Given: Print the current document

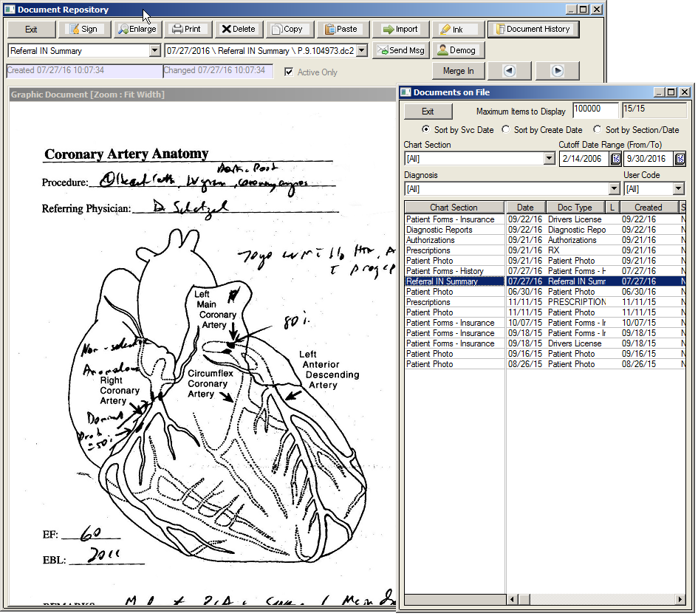Looking at the screenshot, I should coord(186,30).
